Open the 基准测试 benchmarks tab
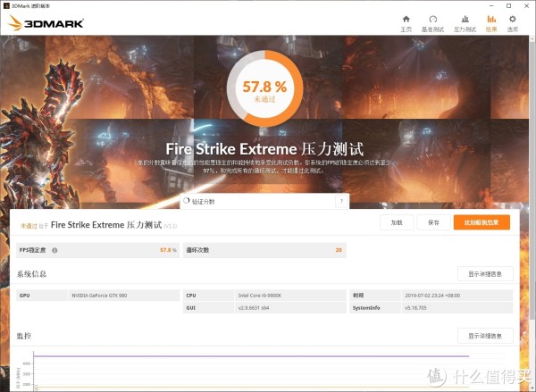 [432, 23]
